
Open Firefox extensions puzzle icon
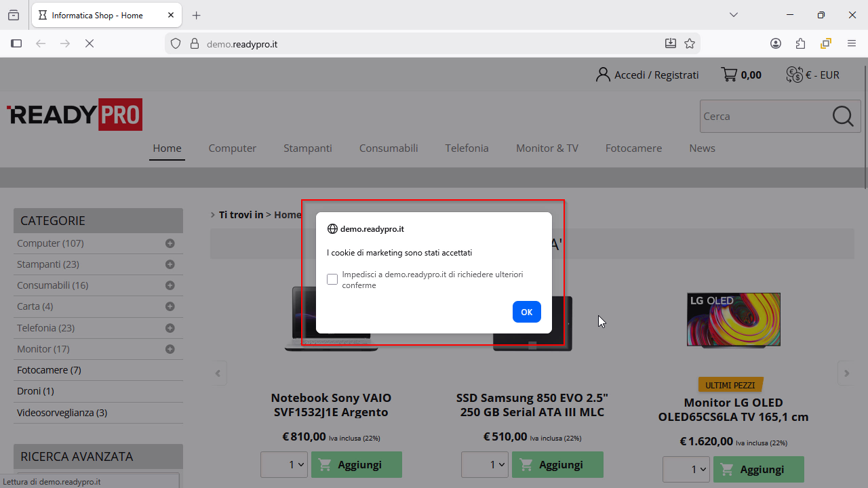pyautogui.click(x=801, y=43)
